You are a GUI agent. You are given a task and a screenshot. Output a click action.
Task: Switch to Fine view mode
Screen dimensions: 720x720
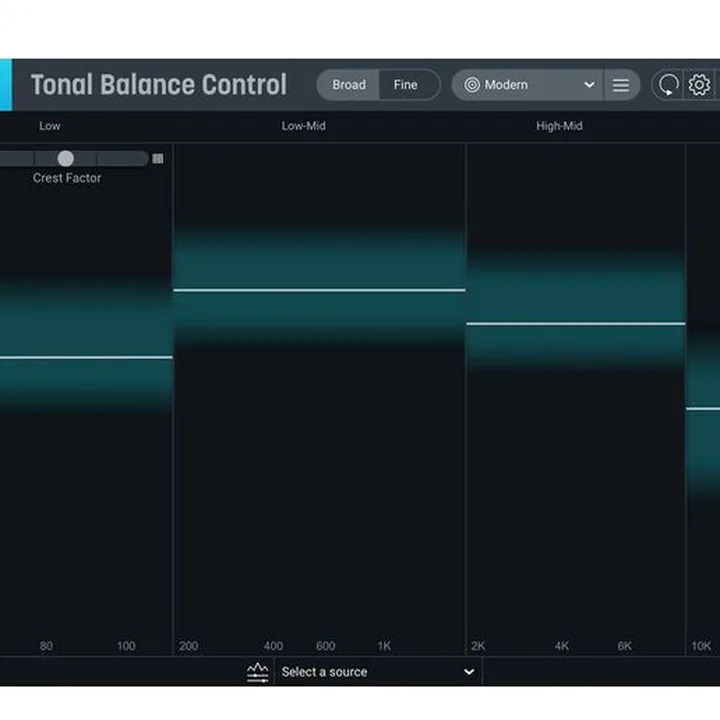pos(406,85)
